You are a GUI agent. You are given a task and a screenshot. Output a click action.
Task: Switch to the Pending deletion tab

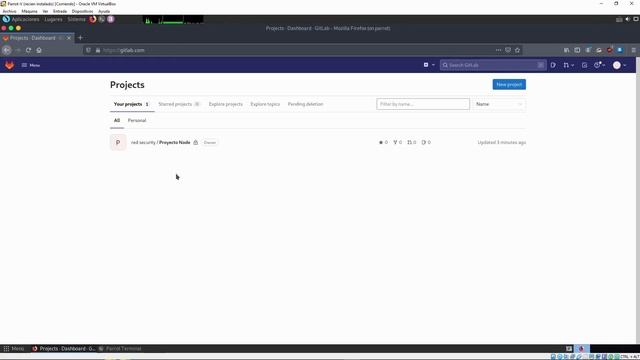point(305,104)
